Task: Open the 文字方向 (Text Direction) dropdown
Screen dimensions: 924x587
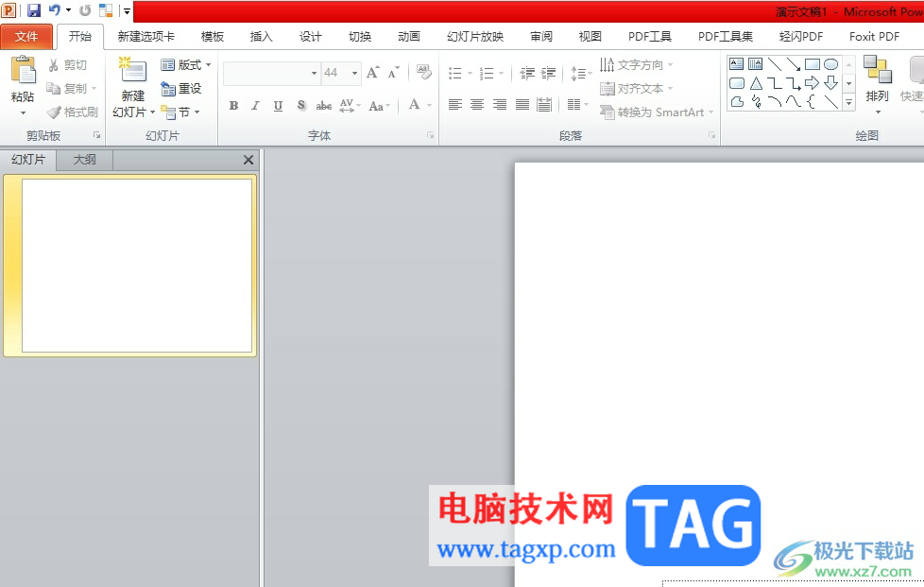Action: [x=636, y=65]
